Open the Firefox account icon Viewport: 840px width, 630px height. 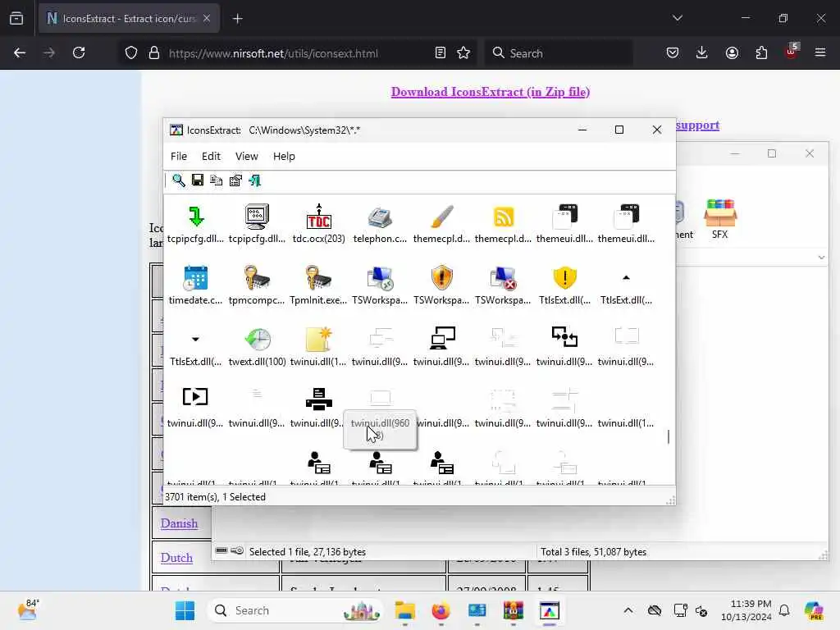[x=732, y=52]
